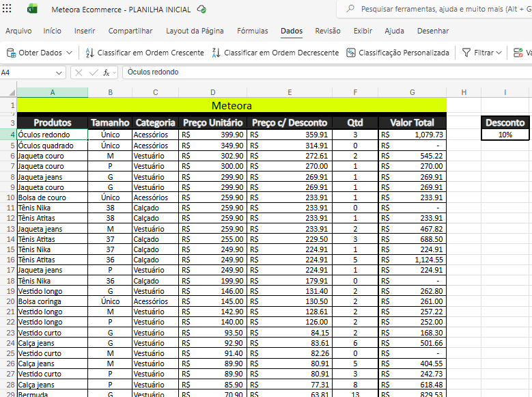Click inside the formula bar showing Óculos redondo
Viewport: 532px width, 397px height.
326,72
